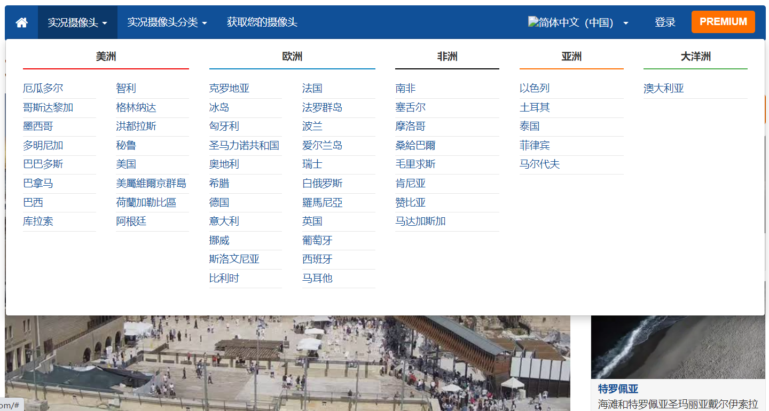
Task: Open the 克罗地亚 webcams link
Action: click(229, 88)
